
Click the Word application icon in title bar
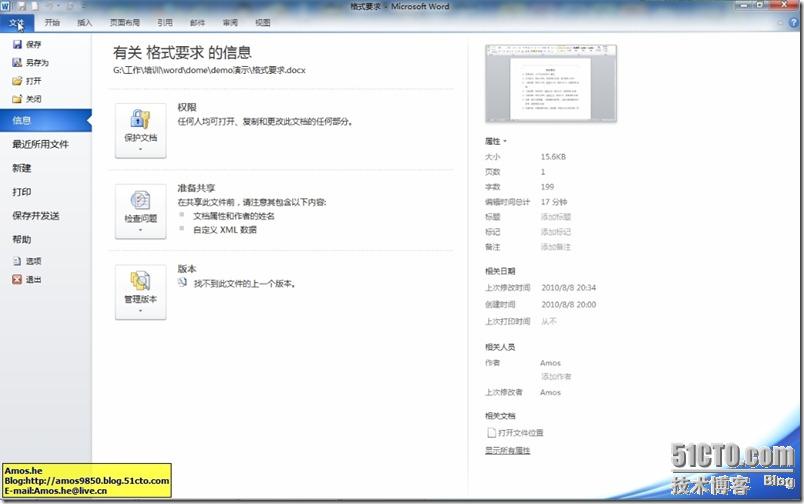click(5, 7)
